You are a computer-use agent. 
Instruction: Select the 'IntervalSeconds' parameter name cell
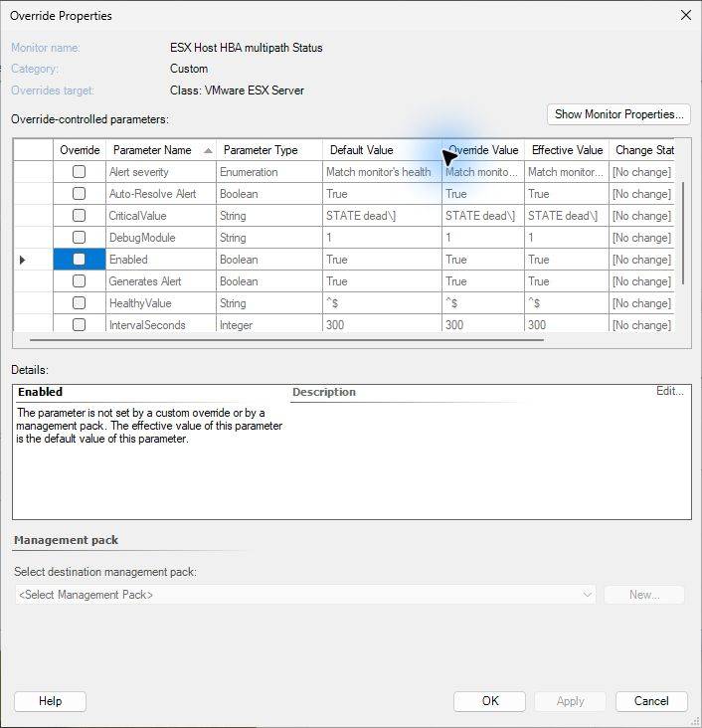[x=161, y=324]
